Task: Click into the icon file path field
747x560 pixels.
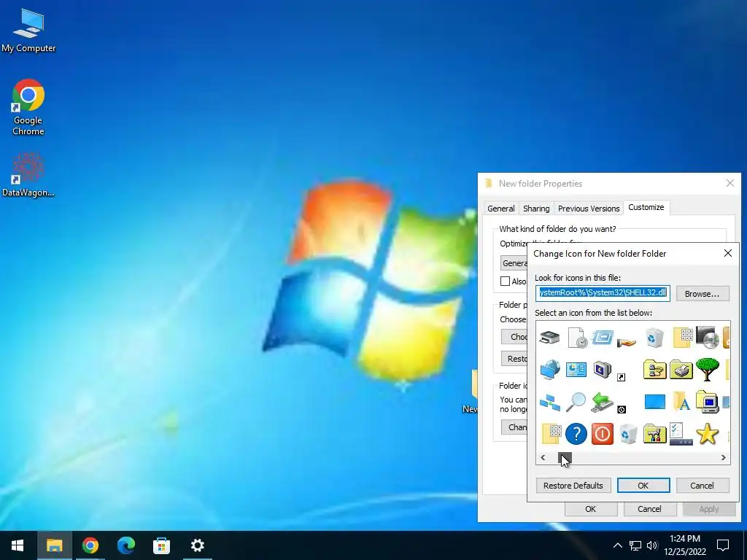Action: click(x=603, y=293)
